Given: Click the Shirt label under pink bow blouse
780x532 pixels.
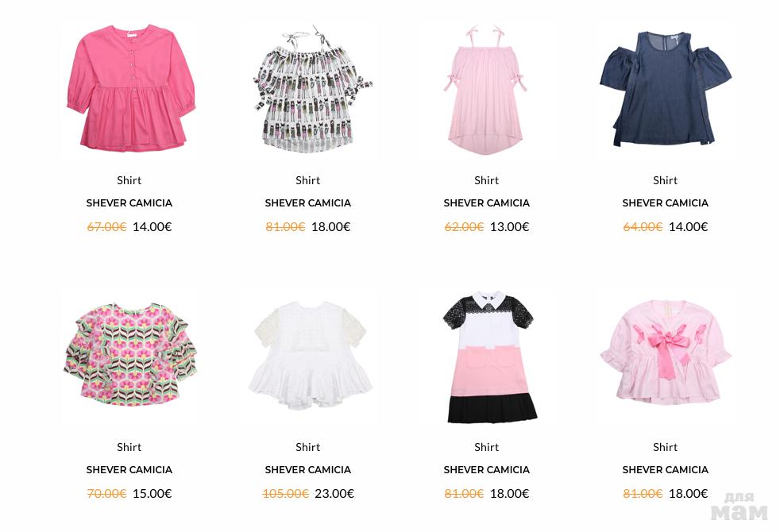Looking at the screenshot, I should (x=665, y=448).
